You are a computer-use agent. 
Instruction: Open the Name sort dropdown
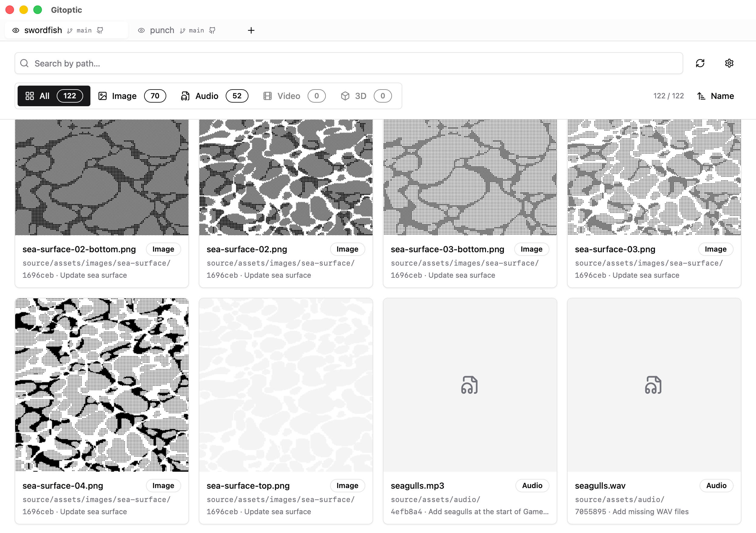click(716, 96)
